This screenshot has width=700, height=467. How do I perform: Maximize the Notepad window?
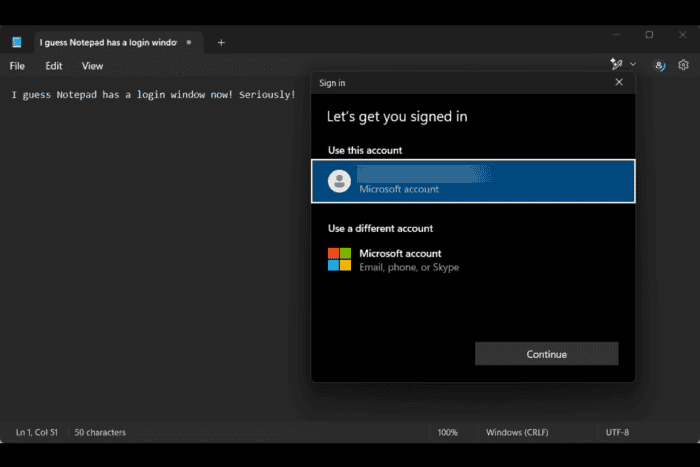[649, 34]
